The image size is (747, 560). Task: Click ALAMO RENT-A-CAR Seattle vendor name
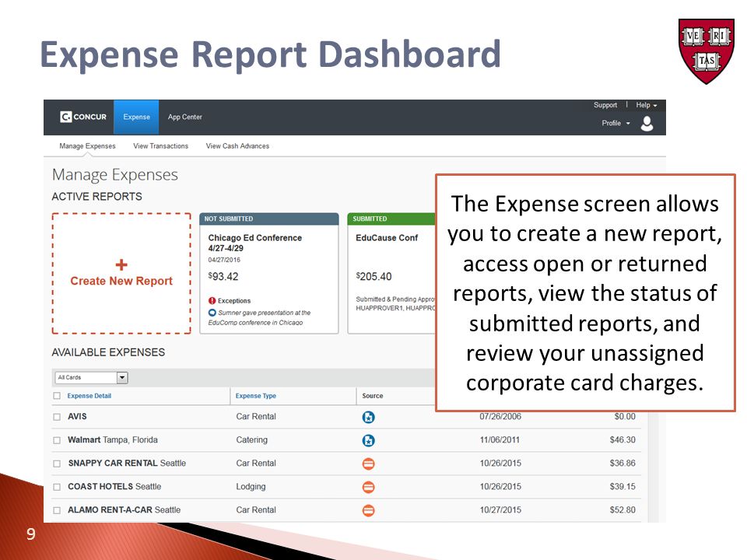(x=124, y=509)
